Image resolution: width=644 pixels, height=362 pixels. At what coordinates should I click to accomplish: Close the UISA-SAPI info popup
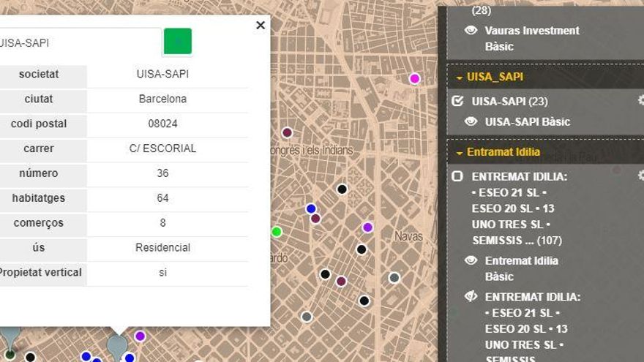(260, 26)
